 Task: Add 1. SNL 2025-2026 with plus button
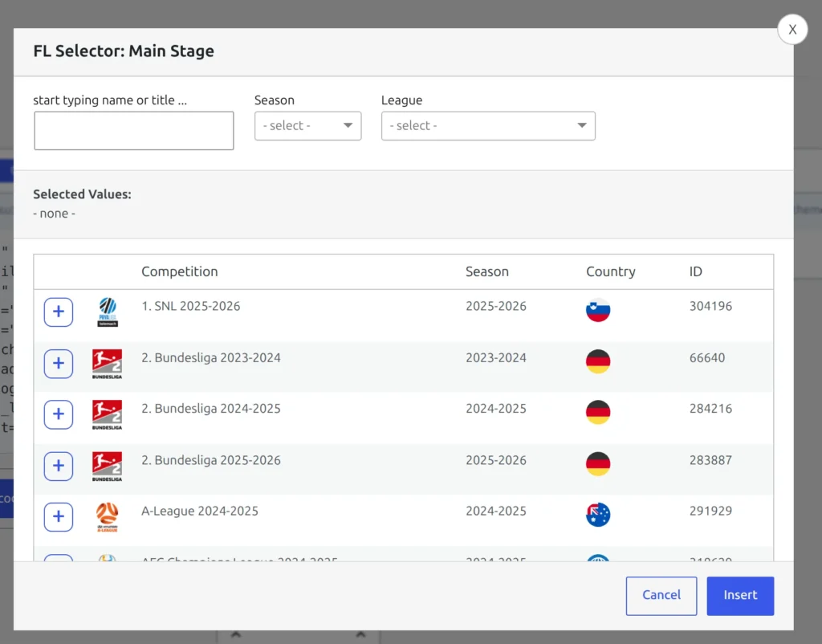(x=58, y=312)
